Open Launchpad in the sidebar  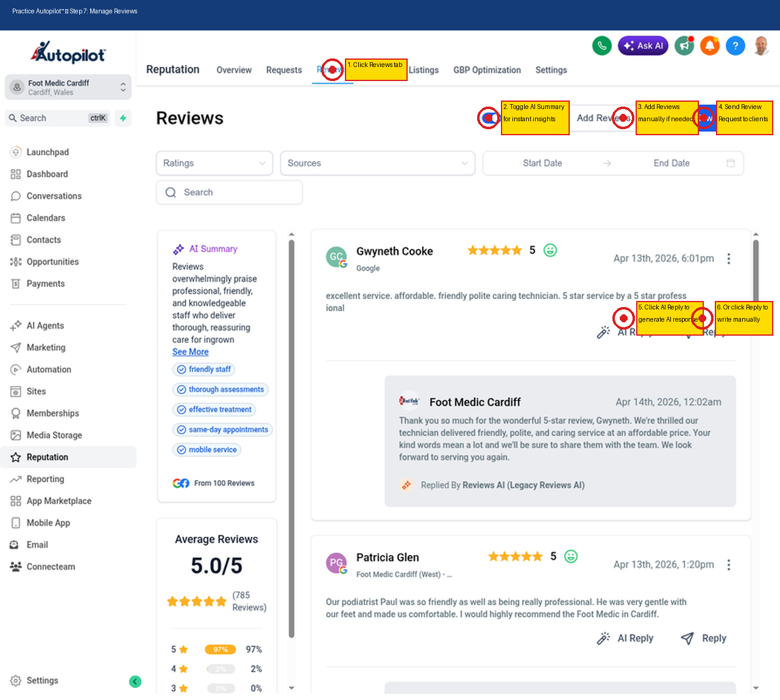point(48,152)
